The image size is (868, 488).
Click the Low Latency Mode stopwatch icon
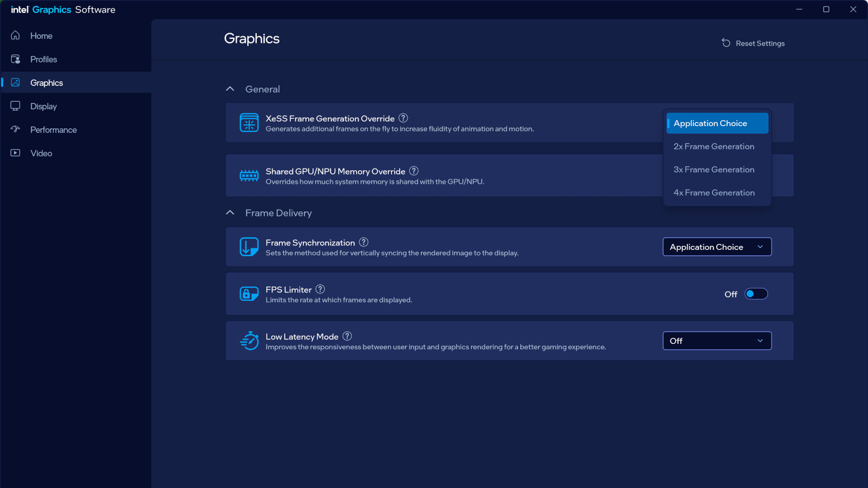coord(249,341)
